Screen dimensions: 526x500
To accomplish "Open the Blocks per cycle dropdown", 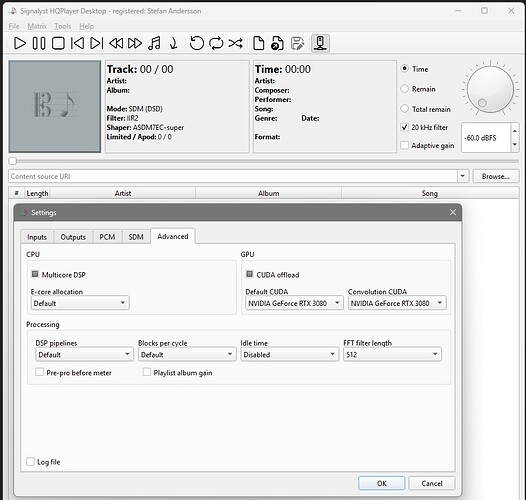I will pyautogui.click(x=187, y=354).
